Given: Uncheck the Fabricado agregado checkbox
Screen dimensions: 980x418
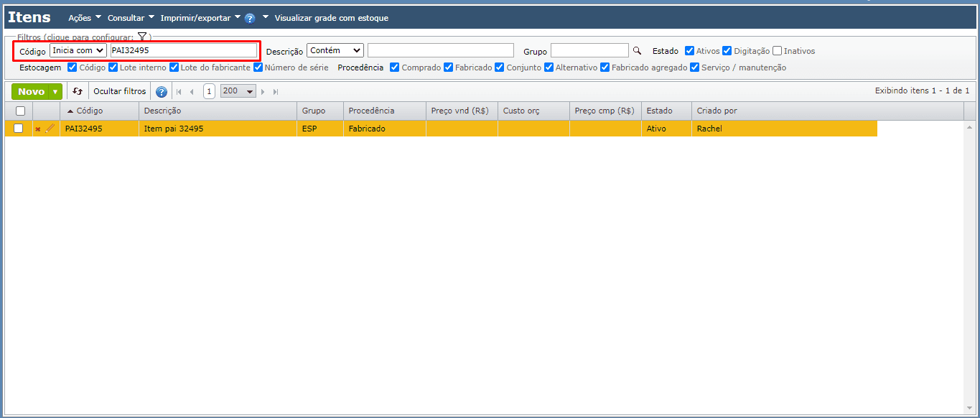Looking at the screenshot, I should pos(605,68).
